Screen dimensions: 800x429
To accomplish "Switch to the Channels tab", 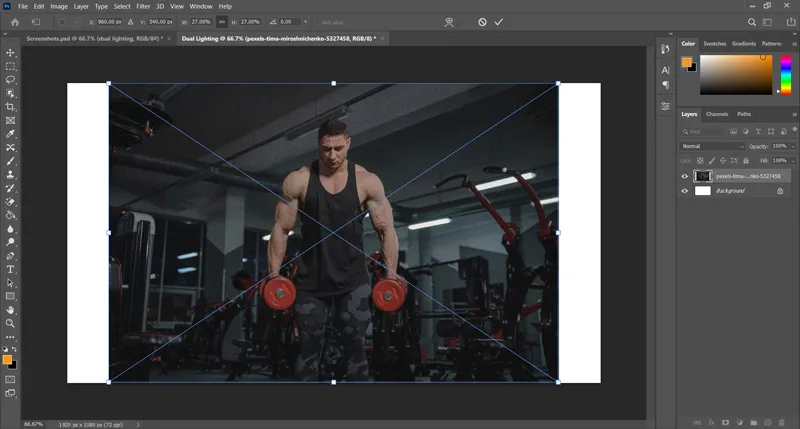I will click(717, 114).
